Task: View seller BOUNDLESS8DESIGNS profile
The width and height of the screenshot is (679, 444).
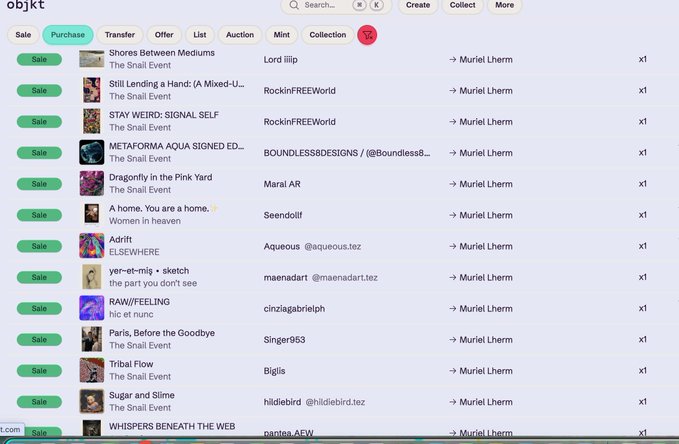Action: pyautogui.click(x=347, y=153)
